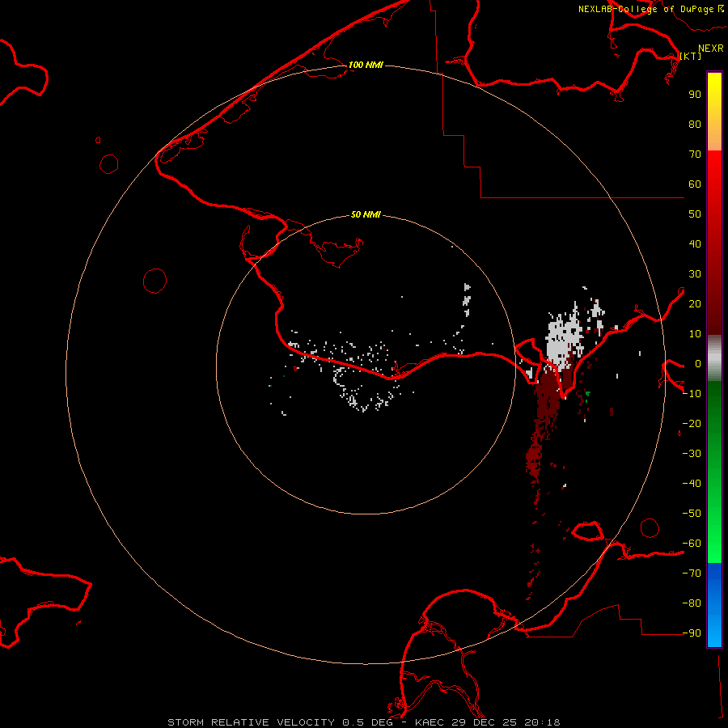Select the positive "50" scale value
Screen dimensions: 728x728
(x=695, y=214)
